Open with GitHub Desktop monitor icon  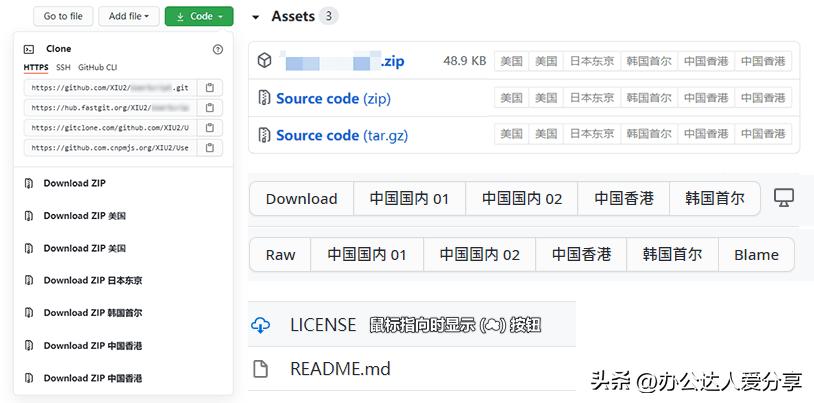coord(784,198)
